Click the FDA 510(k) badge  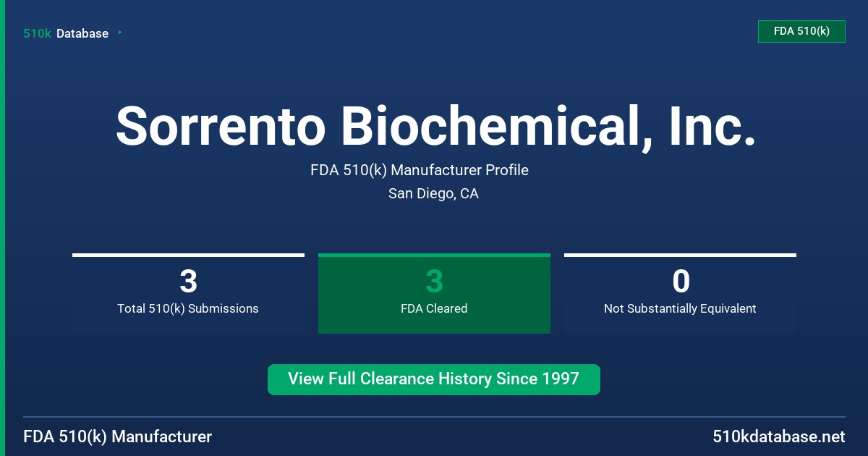(801, 31)
